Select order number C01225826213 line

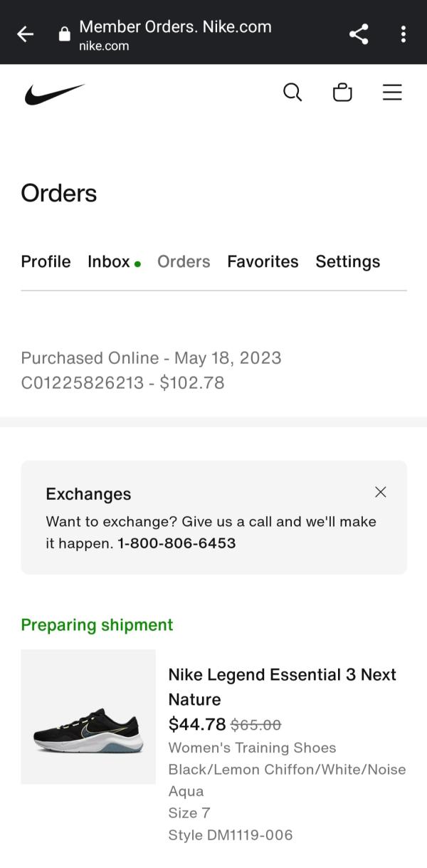122,382
